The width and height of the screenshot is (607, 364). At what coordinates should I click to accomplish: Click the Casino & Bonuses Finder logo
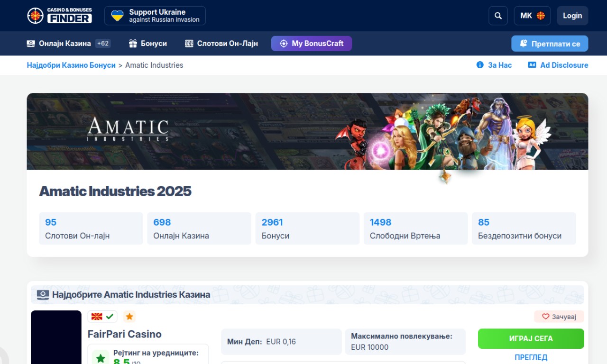(59, 16)
